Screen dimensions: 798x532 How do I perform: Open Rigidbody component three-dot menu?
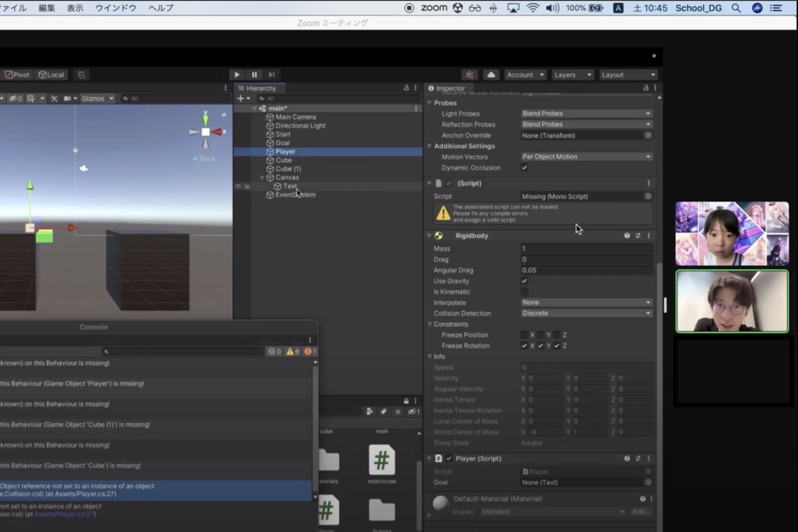pyautogui.click(x=649, y=236)
